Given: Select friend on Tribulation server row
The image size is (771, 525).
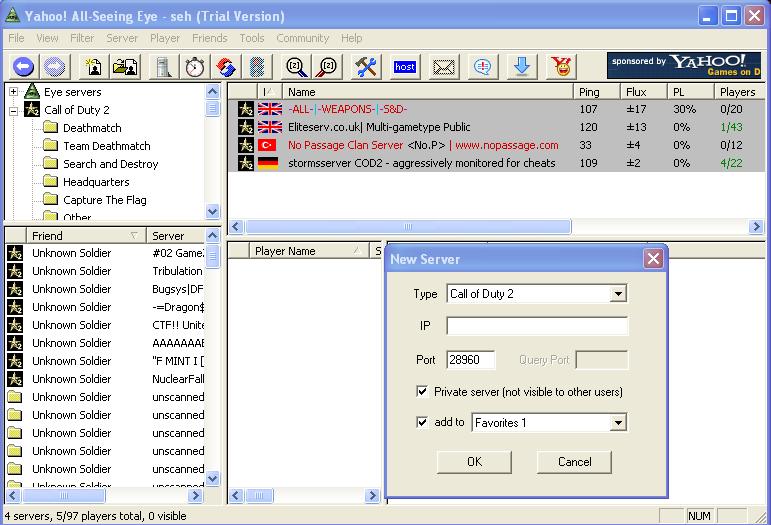Looking at the screenshot, I should coord(105,271).
